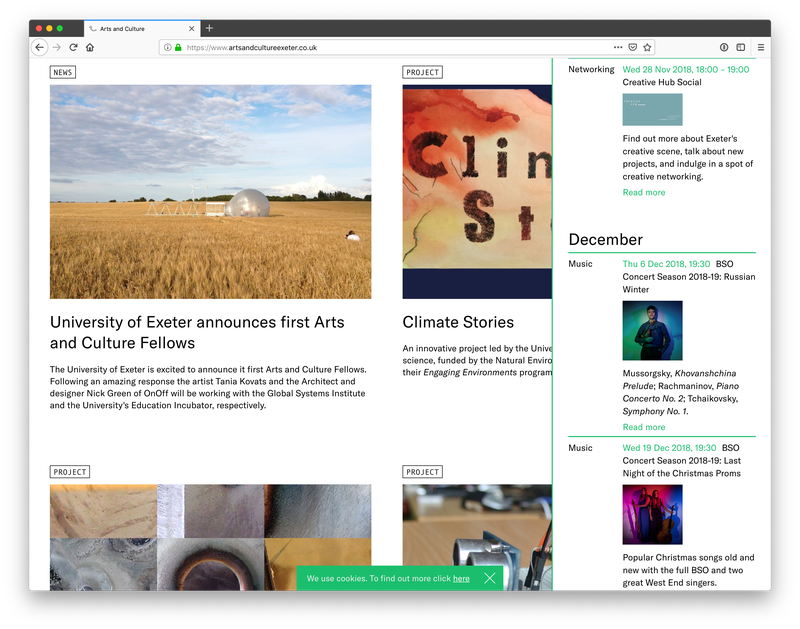Click PROJECT tag above electronics photo
Viewport: 800px width, 629px height.
click(422, 472)
